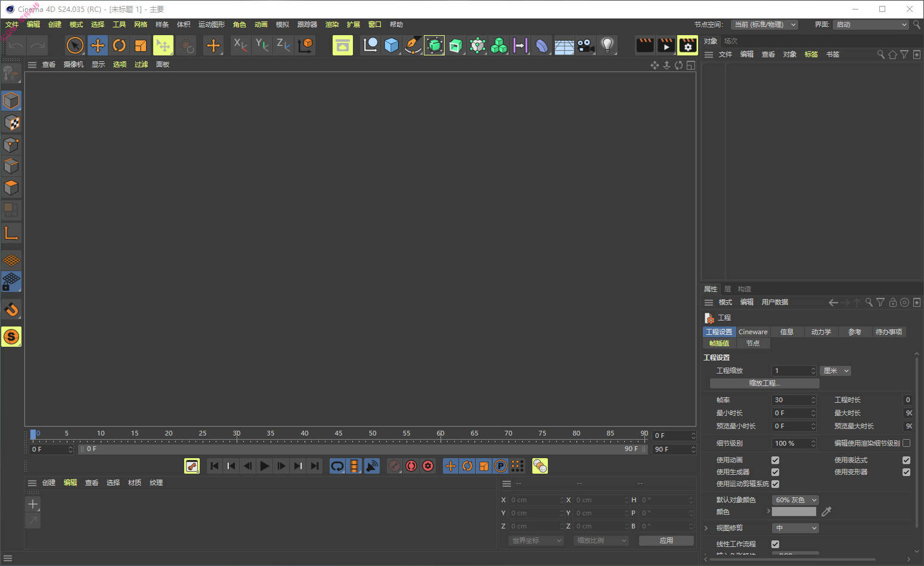Add a Light object
Screen dimensions: 924x566
pyautogui.click(x=607, y=45)
